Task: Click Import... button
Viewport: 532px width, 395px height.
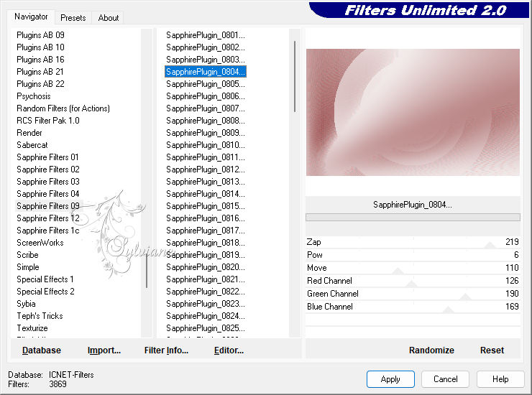Action: click(104, 350)
